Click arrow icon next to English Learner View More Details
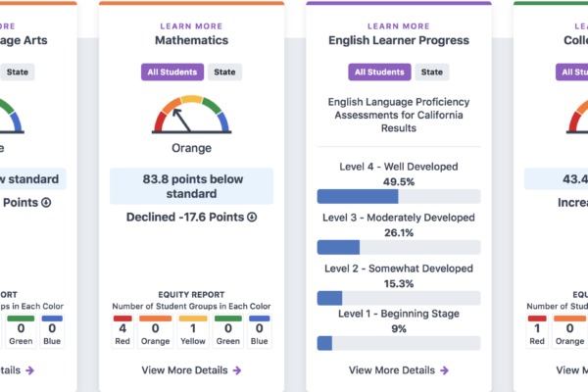 point(444,370)
